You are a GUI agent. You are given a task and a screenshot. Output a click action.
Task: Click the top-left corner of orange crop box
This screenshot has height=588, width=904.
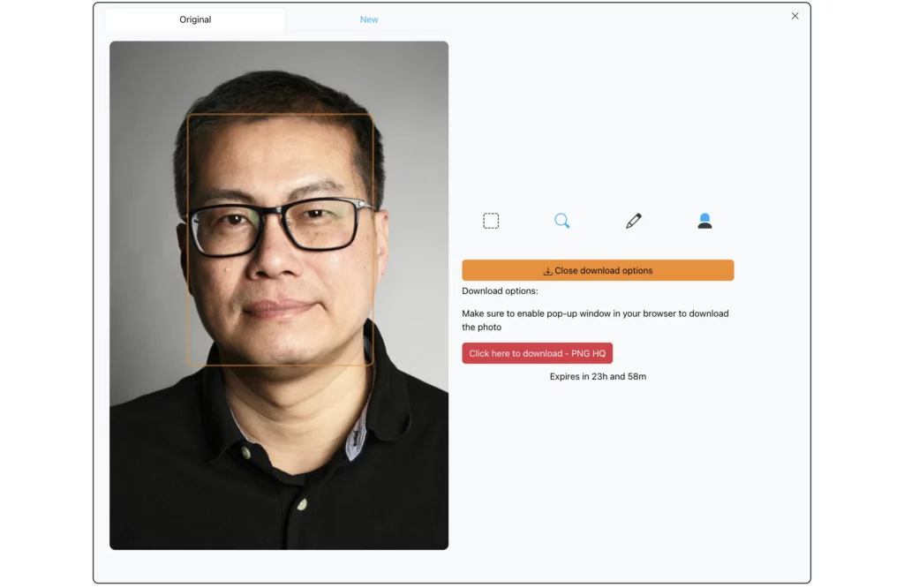[189, 116]
